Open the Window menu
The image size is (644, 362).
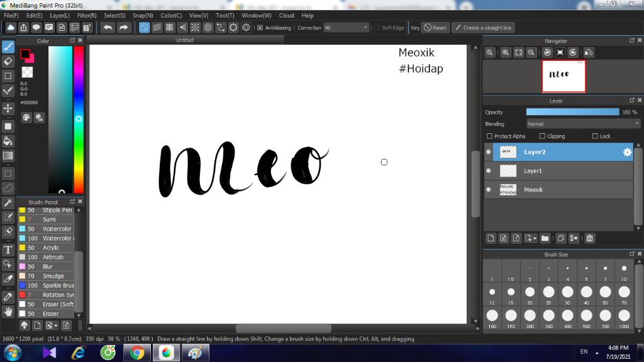(x=257, y=15)
